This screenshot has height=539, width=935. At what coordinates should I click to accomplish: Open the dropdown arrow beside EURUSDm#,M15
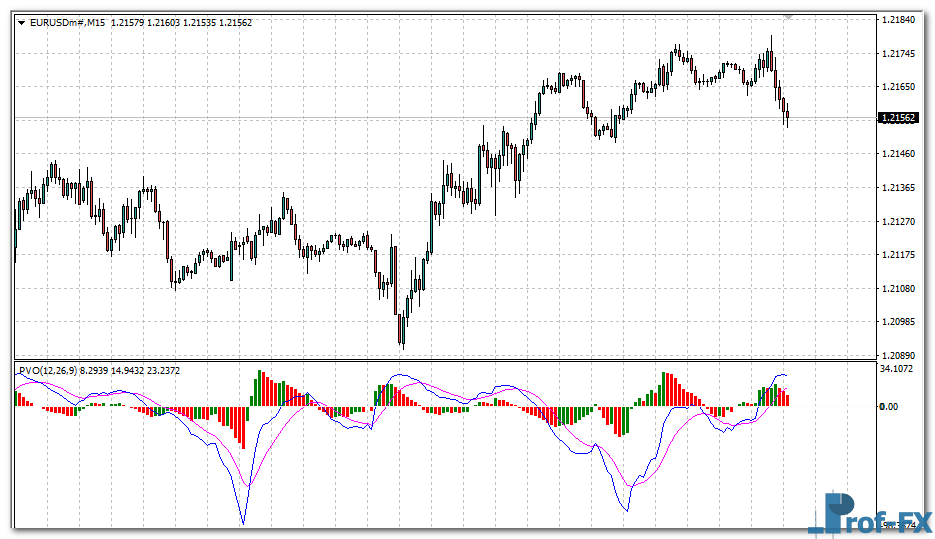click(22, 23)
